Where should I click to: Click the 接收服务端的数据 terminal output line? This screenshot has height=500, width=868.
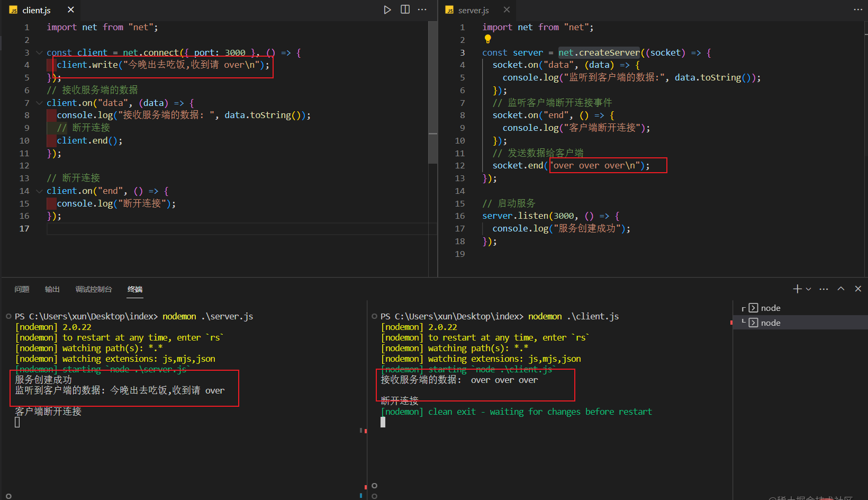(x=459, y=380)
